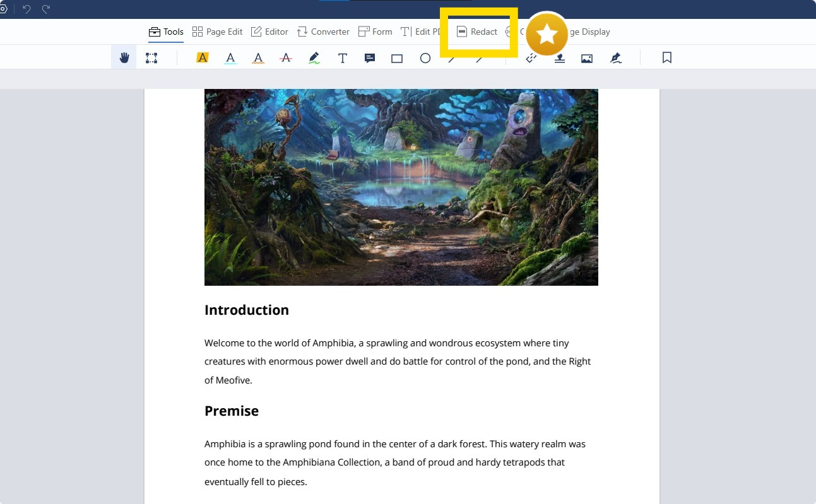
Task: Click paragraph starting "Welcome to the world"
Action: click(398, 361)
